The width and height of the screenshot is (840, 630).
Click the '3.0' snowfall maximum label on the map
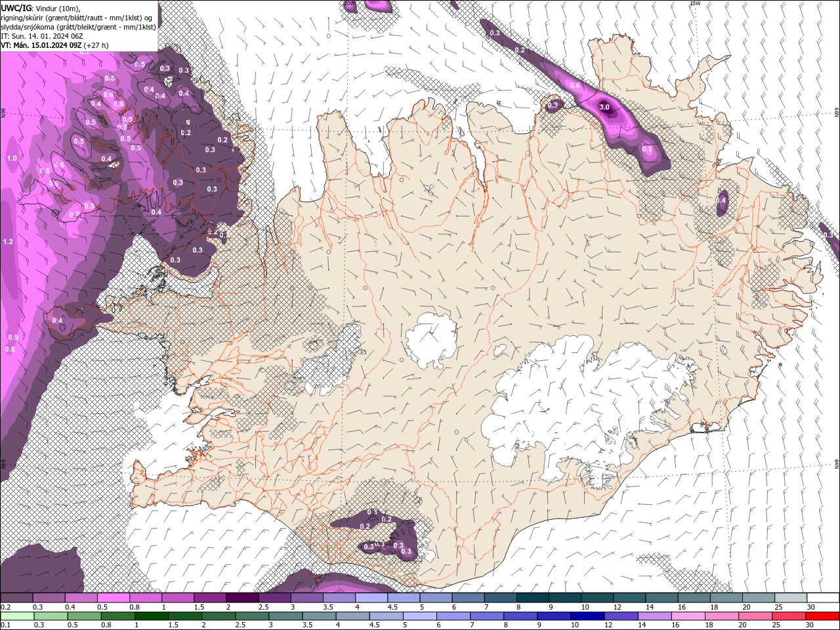pos(604,107)
